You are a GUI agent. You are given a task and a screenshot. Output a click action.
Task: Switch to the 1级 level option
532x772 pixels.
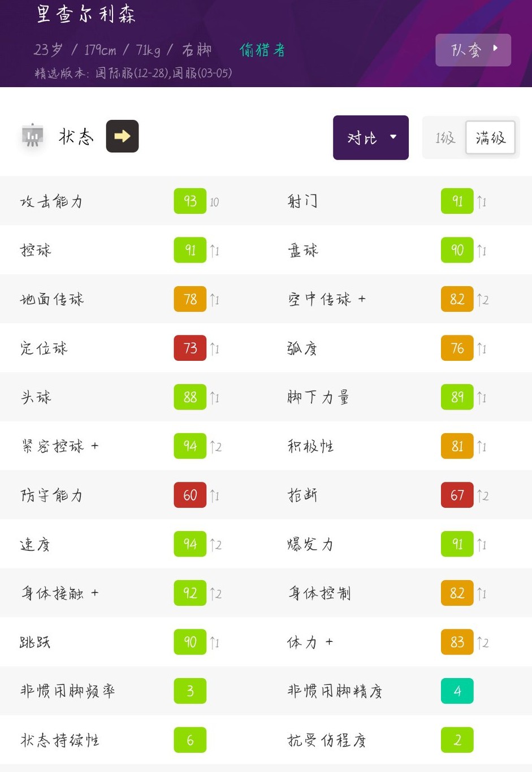click(445, 137)
